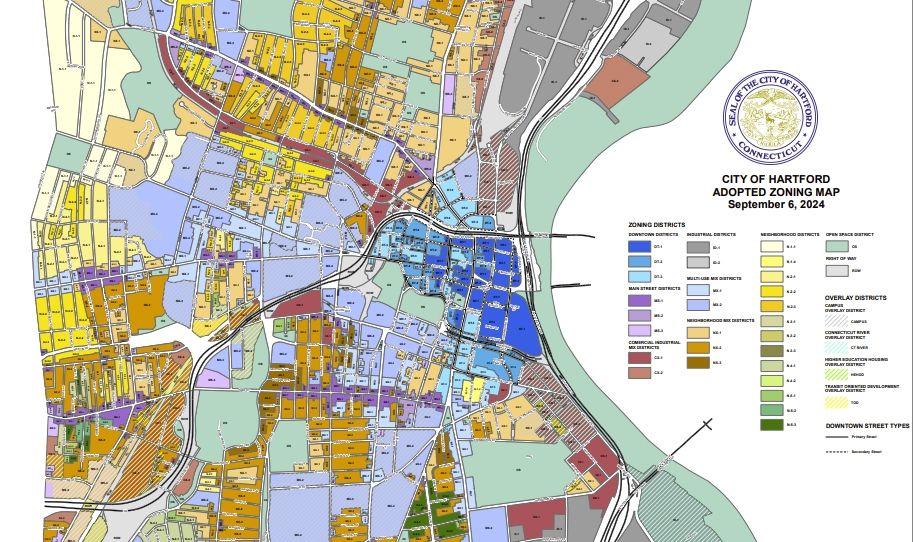Click the ROW right of way swatch
The height and width of the screenshot is (542, 913).
tap(837, 271)
